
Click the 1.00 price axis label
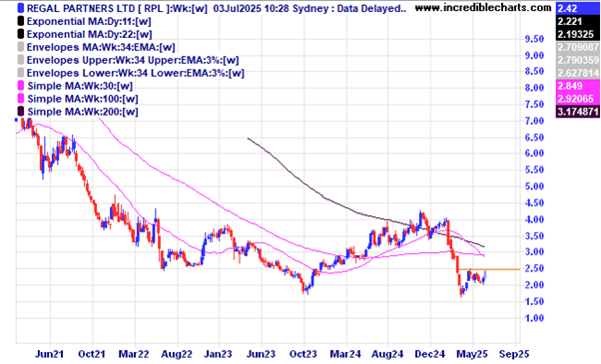pyautogui.click(x=534, y=318)
